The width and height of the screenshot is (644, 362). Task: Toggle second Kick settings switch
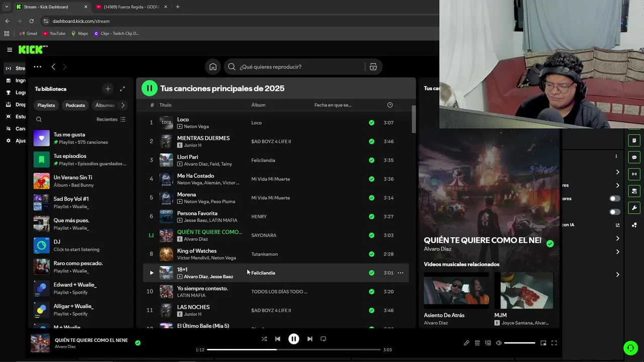pos(615,212)
